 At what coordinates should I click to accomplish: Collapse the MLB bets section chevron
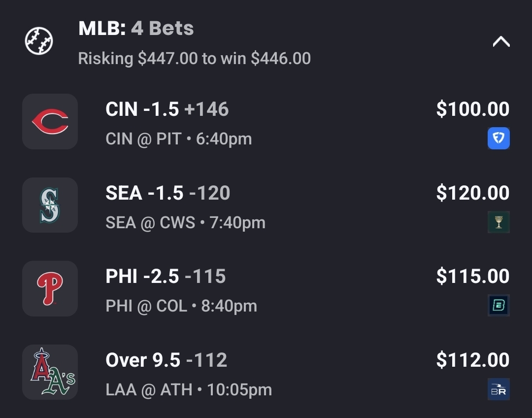tap(501, 42)
